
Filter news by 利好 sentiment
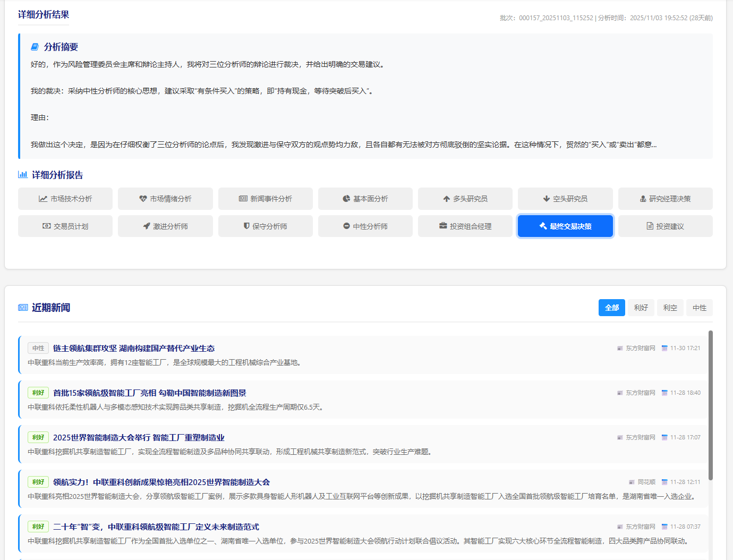[641, 308]
